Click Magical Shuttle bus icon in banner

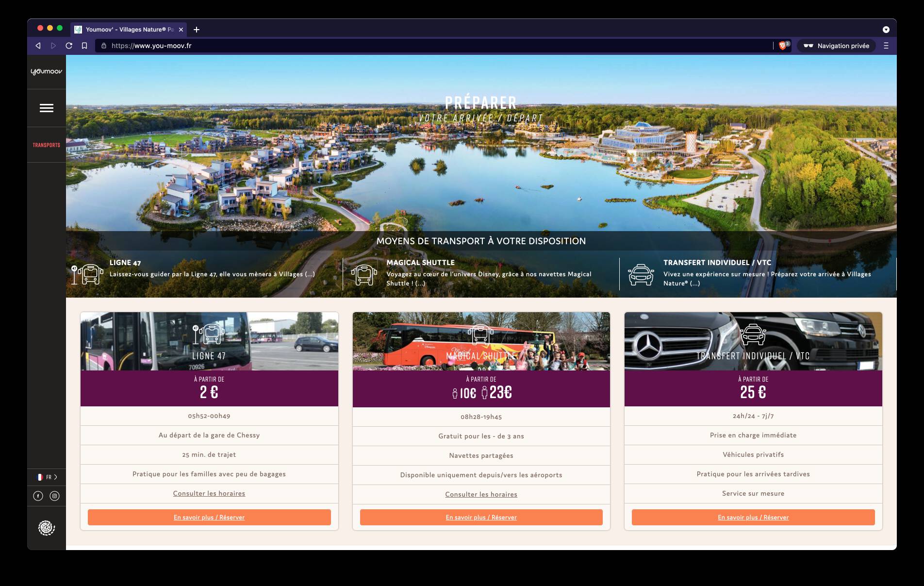click(x=364, y=274)
